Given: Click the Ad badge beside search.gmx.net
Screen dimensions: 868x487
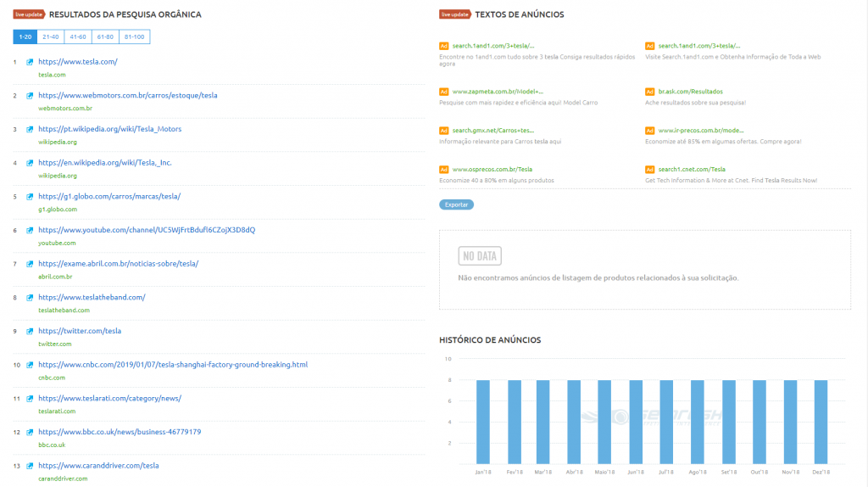Looking at the screenshot, I should (443, 131).
